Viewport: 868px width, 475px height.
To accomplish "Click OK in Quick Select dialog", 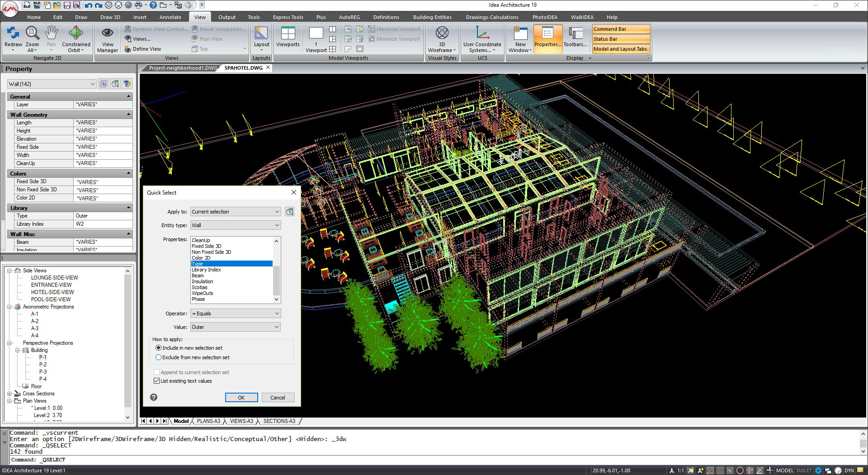I will pos(241,398).
